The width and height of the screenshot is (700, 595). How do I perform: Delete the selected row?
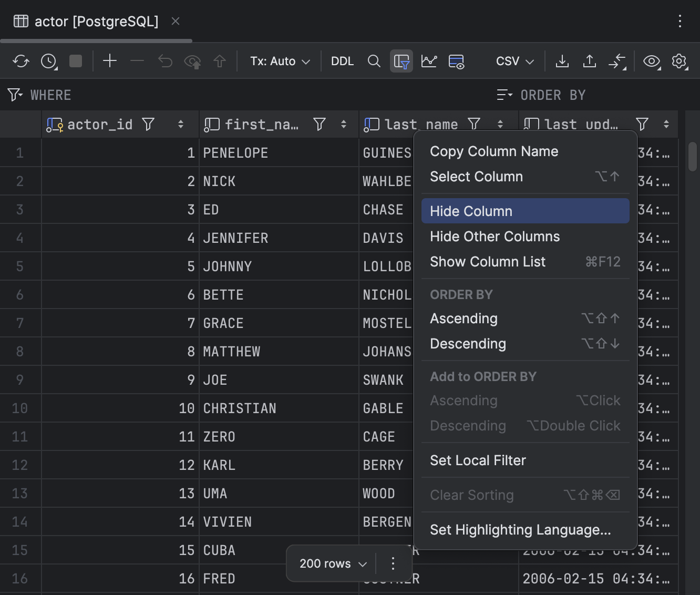[137, 60]
